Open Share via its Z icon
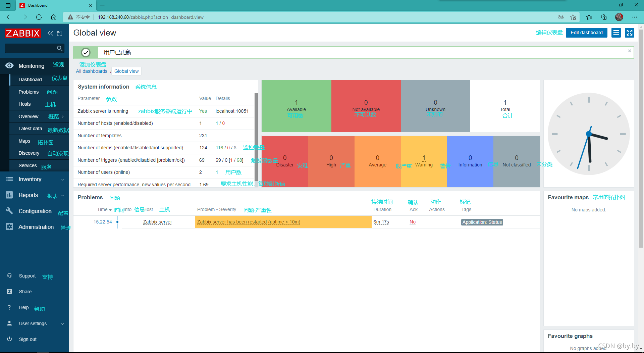The height and width of the screenshot is (353, 644). point(9,292)
